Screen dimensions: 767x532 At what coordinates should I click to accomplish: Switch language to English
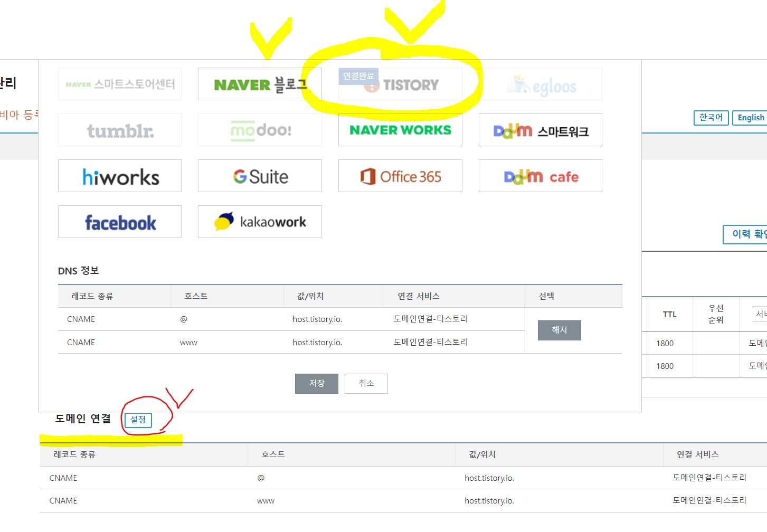(x=751, y=118)
